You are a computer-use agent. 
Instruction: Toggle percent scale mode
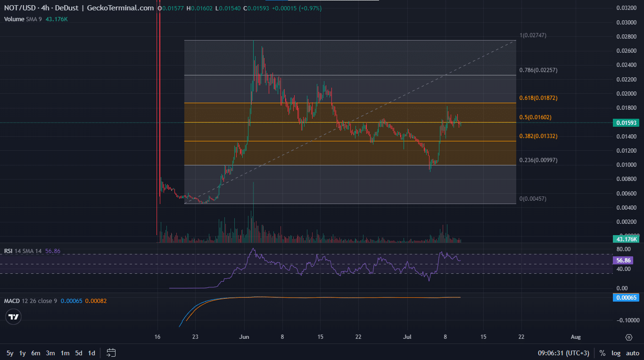(603, 353)
